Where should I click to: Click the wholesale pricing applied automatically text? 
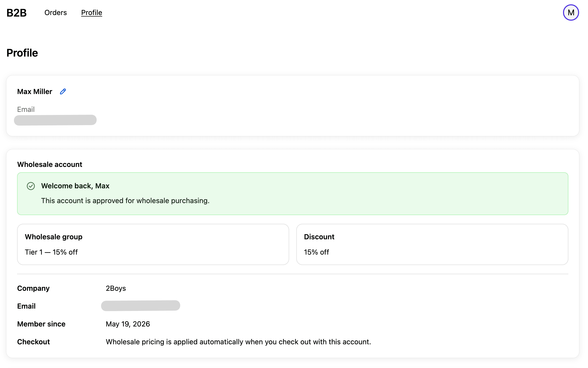coord(238,342)
